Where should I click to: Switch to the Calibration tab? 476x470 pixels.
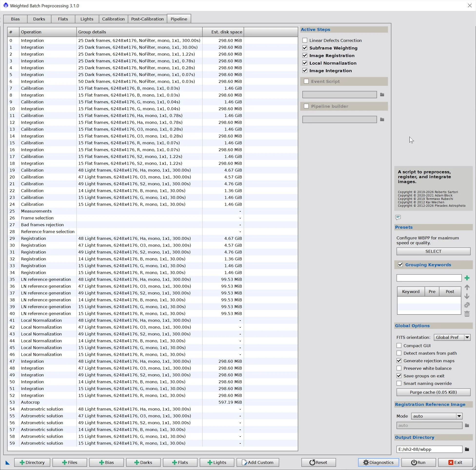point(113,19)
